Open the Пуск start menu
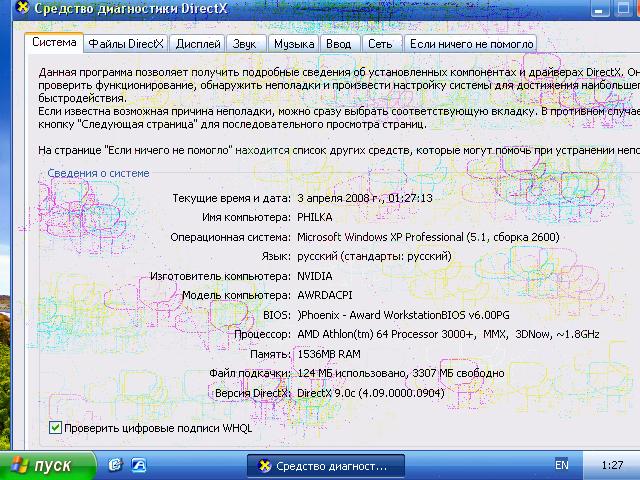Viewport: 640px width, 480px height. (48, 465)
